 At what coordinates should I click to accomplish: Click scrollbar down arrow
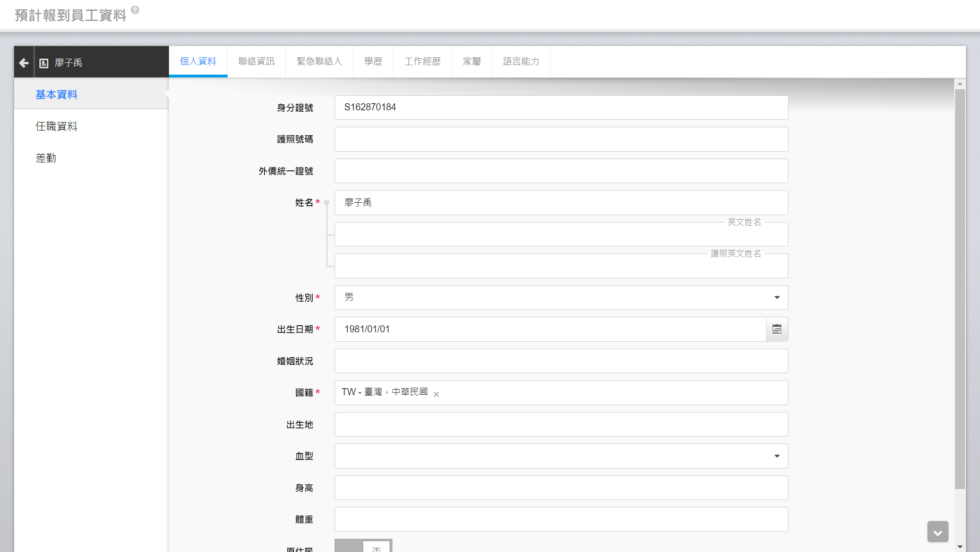960,546
